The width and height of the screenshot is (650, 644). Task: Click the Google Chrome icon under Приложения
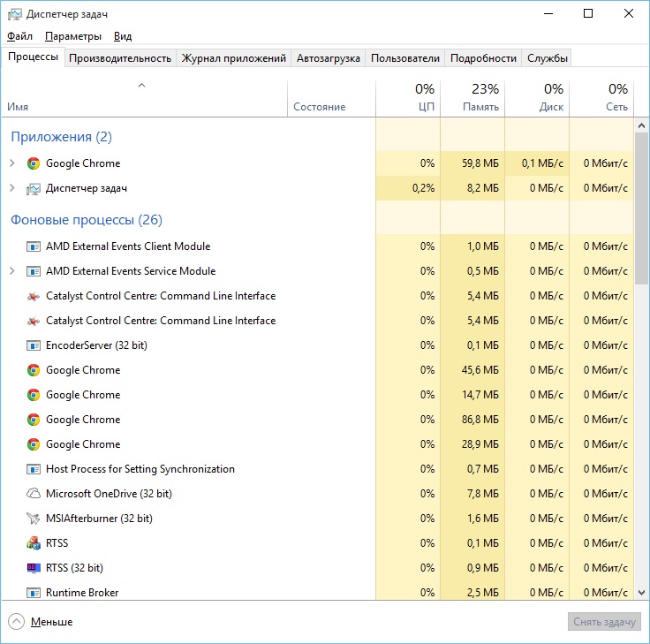(x=34, y=163)
